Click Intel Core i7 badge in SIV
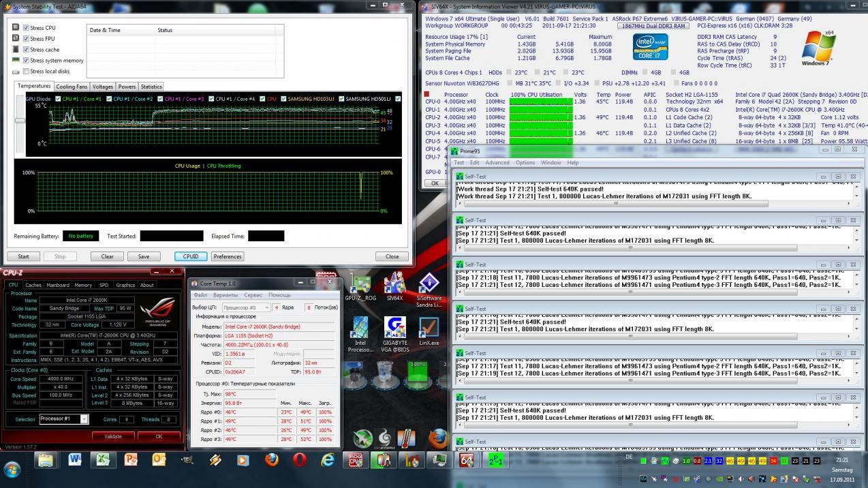 coord(650,47)
